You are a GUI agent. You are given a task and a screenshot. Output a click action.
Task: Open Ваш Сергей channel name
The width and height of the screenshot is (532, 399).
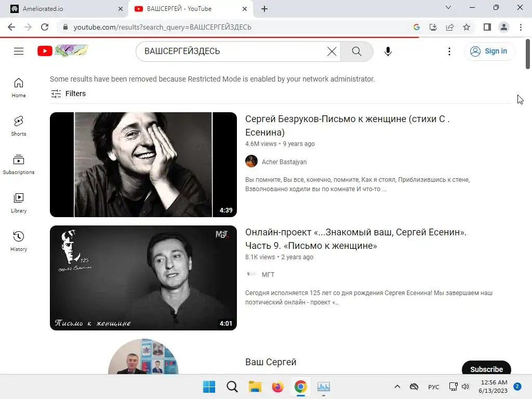(271, 362)
